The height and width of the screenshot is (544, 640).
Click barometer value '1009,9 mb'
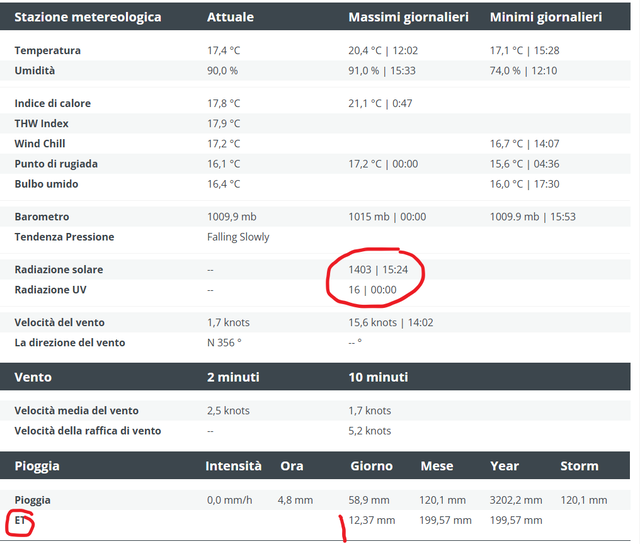click(231, 217)
